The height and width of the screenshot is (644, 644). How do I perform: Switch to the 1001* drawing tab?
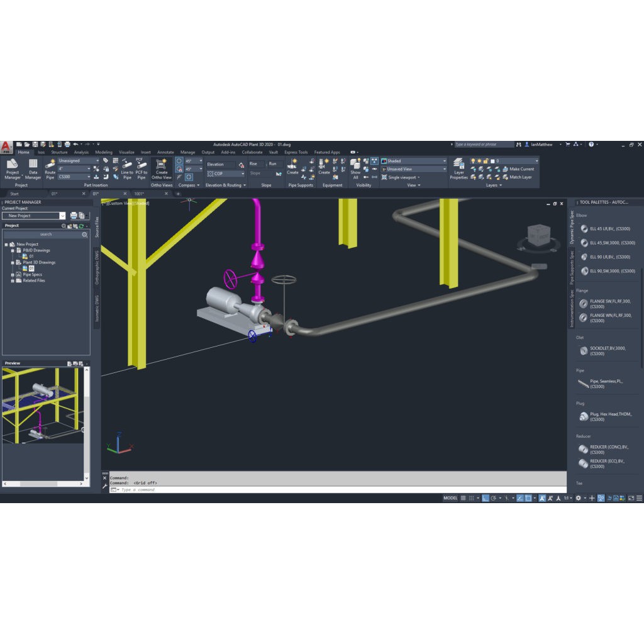click(139, 194)
